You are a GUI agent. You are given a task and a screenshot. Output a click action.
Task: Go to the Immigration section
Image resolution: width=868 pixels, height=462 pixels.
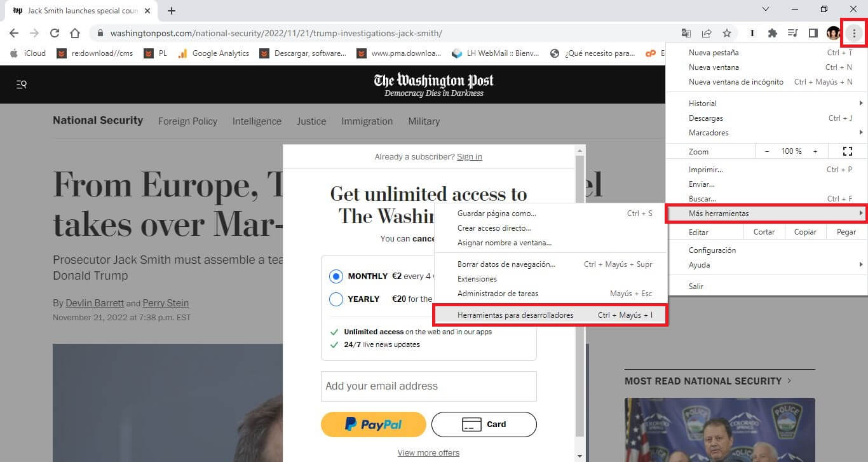[367, 121]
